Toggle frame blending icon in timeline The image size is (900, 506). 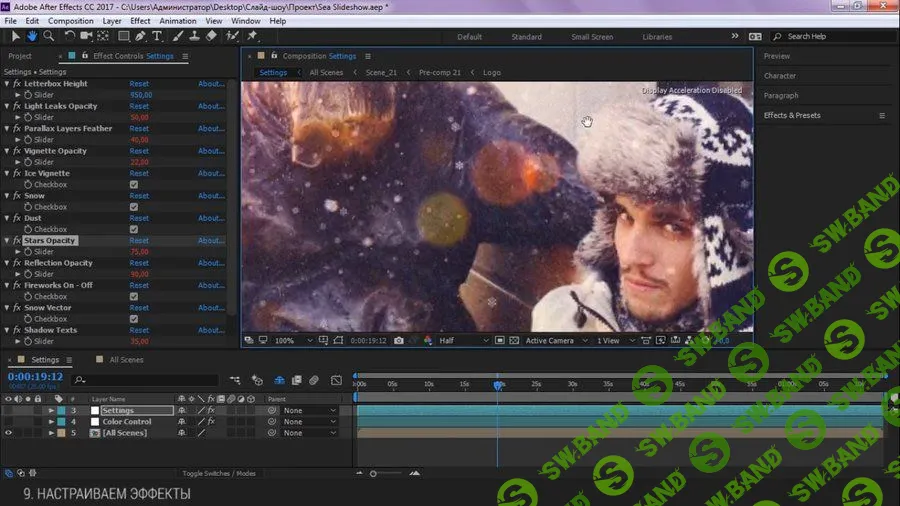point(297,380)
